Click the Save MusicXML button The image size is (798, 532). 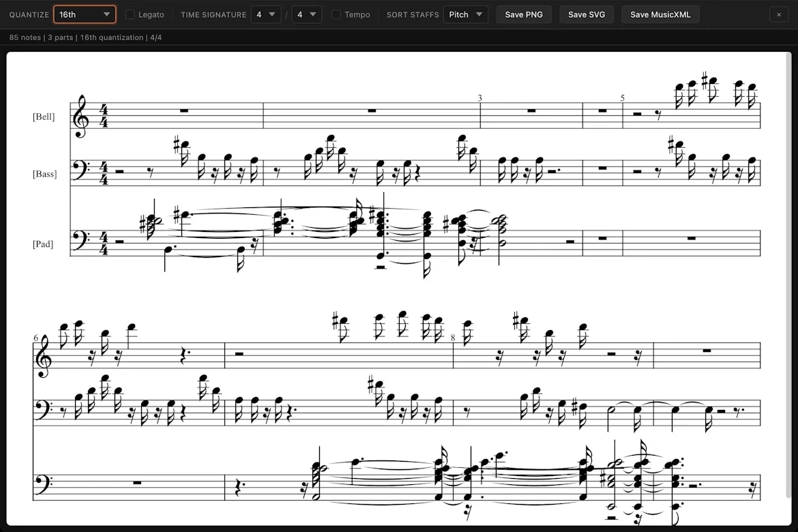coord(660,14)
